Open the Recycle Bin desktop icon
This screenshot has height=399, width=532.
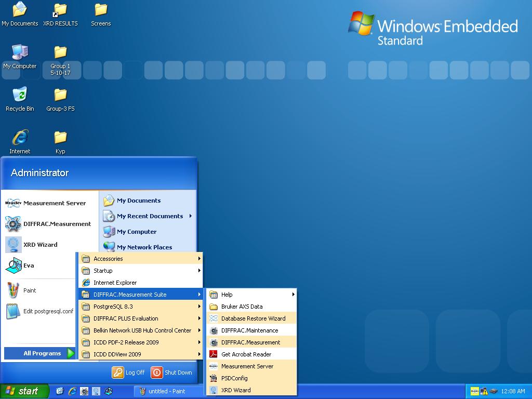point(20,99)
